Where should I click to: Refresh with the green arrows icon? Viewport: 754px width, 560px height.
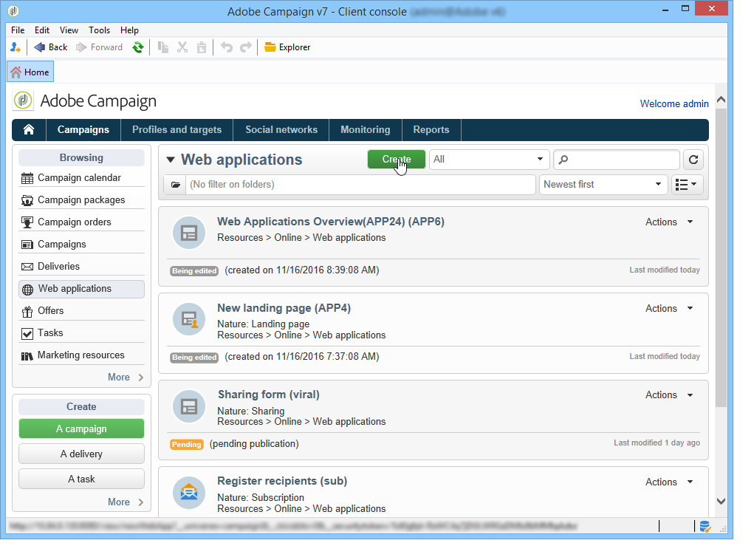(138, 47)
